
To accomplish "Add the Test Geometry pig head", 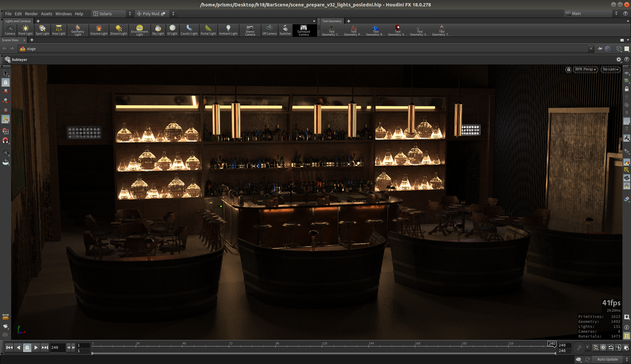I will coord(353,30).
